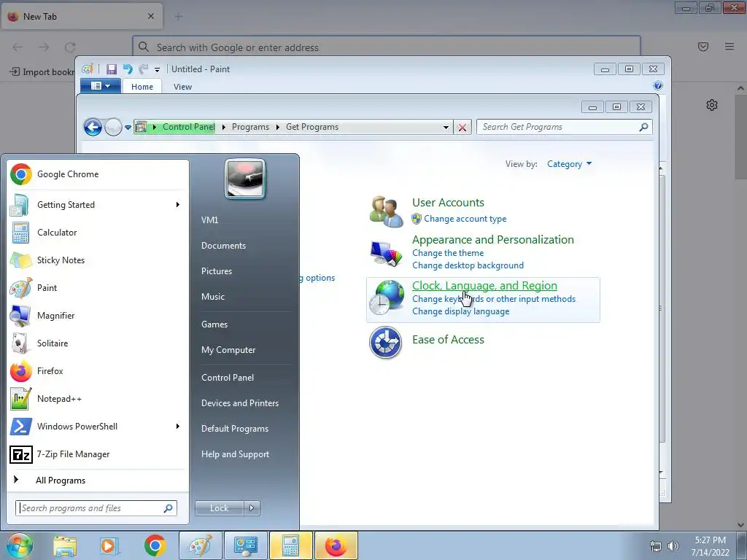This screenshot has height=560, width=747.
Task: Focus Search programs and files box
Action: 96,508
